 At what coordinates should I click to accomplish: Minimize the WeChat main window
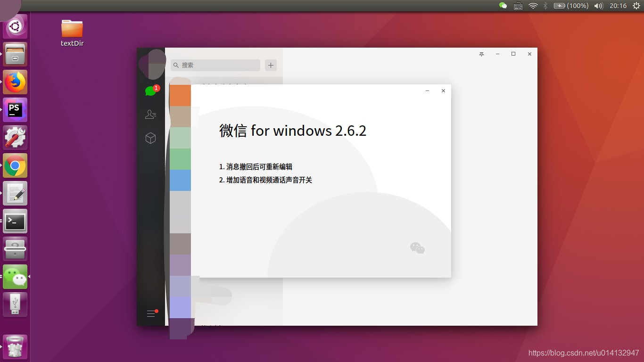(497, 54)
